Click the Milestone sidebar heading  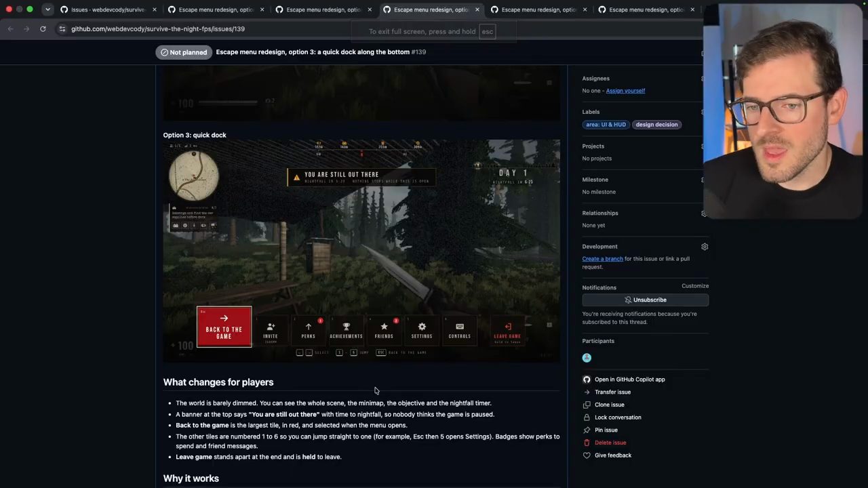point(595,180)
